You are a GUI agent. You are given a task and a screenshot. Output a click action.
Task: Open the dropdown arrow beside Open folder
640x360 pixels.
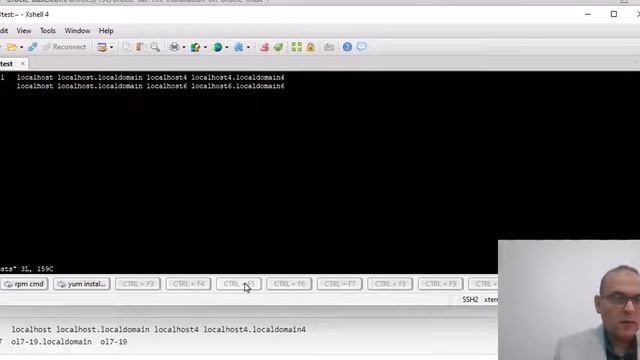[21, 47]
